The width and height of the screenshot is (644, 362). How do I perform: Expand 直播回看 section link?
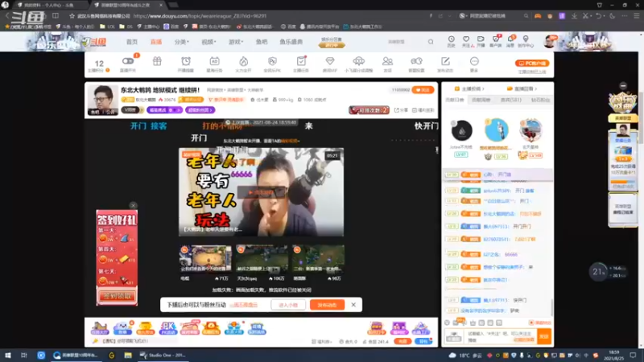522,88
